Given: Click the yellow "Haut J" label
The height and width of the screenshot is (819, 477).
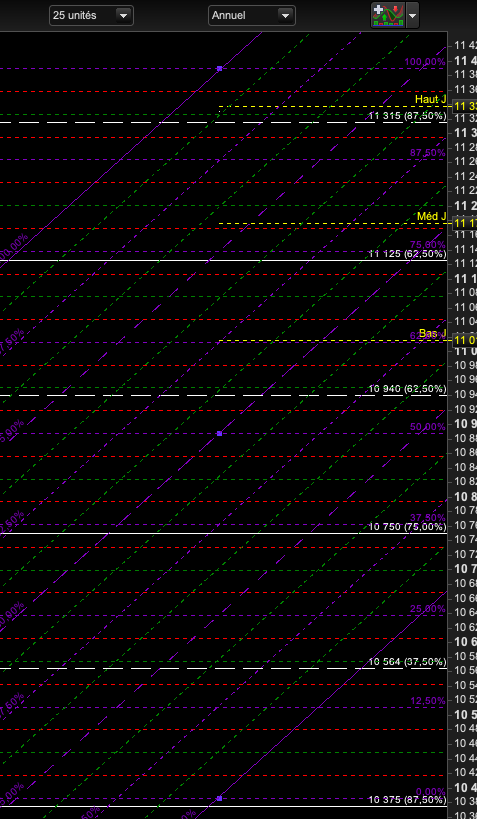Looking at the screenshot, I should pyautogui.click(x=431, y=99).
